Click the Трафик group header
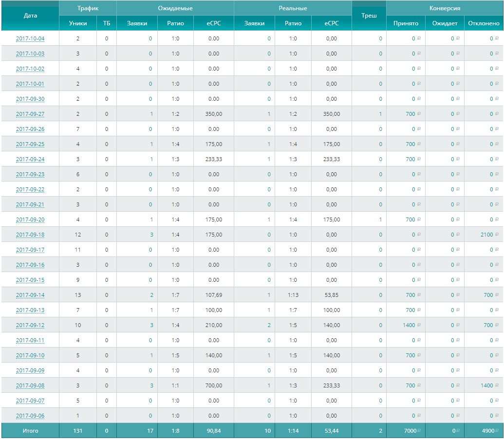 tap(88, 8)
